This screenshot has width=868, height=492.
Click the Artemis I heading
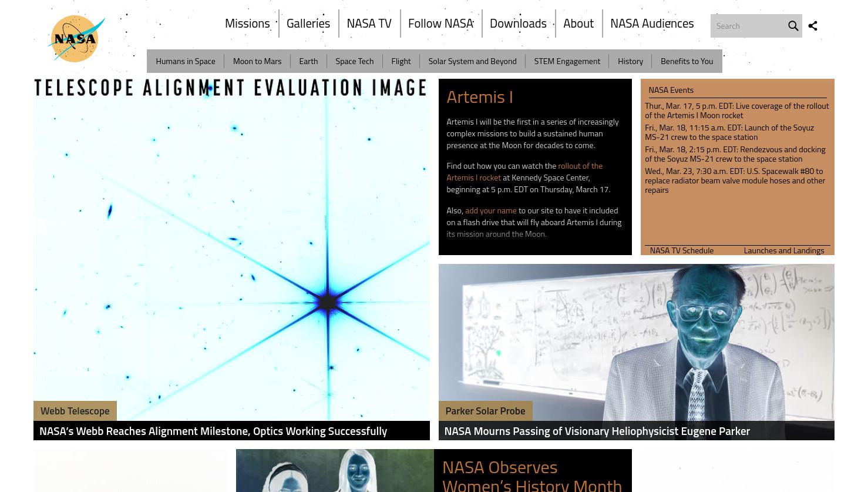pos(480,97)
